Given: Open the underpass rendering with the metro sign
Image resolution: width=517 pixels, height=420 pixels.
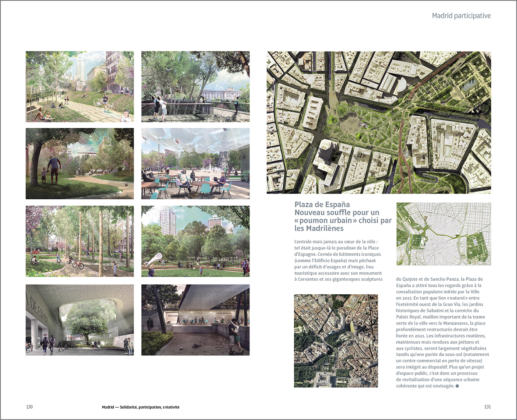Looking at the screenshot, I should [x=80, y=320].
